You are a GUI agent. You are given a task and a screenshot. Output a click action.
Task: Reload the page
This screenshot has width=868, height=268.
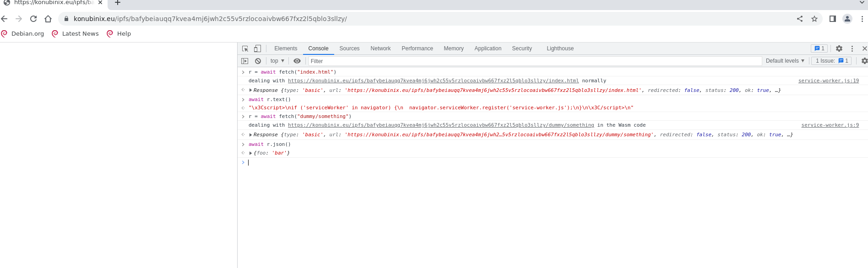(x=33, y=19)
